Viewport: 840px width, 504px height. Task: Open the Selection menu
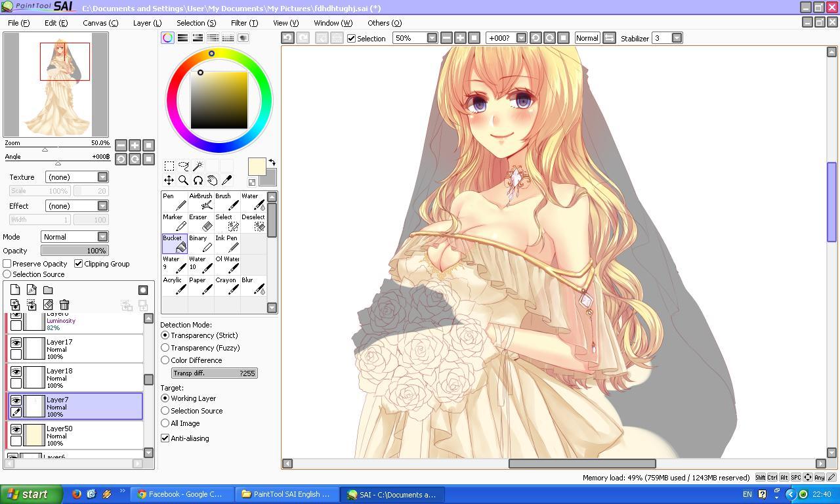point(196,23)
